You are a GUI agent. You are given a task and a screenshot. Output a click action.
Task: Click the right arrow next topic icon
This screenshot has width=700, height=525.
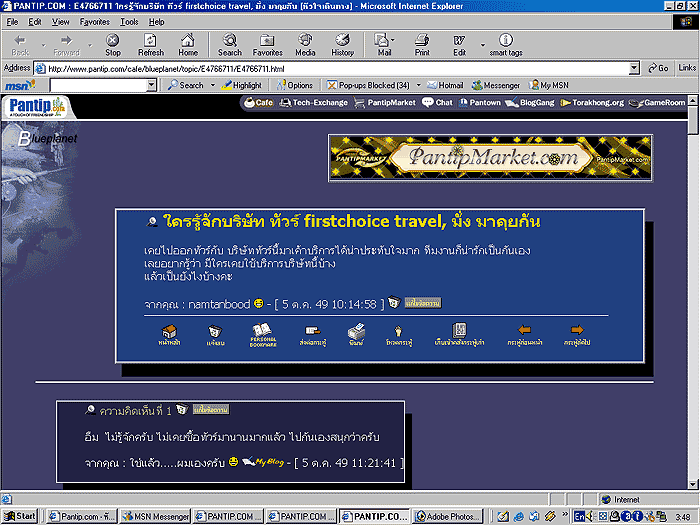pyautogui.click(x=577, y=335)
